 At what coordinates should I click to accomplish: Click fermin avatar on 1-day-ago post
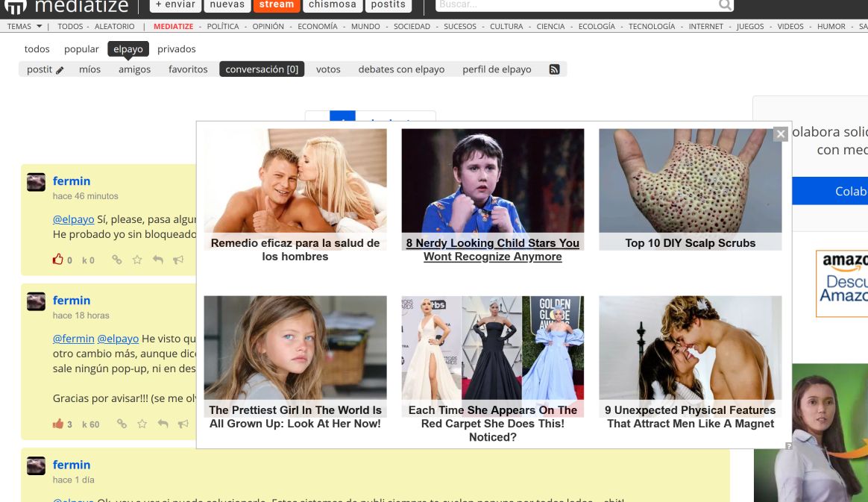[36, 466]
